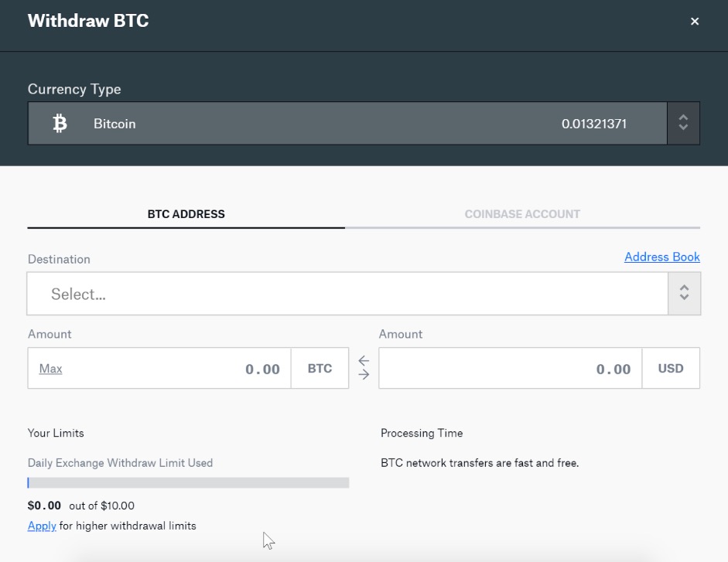Click the $0.00 used limit amount

pos(44,506)
